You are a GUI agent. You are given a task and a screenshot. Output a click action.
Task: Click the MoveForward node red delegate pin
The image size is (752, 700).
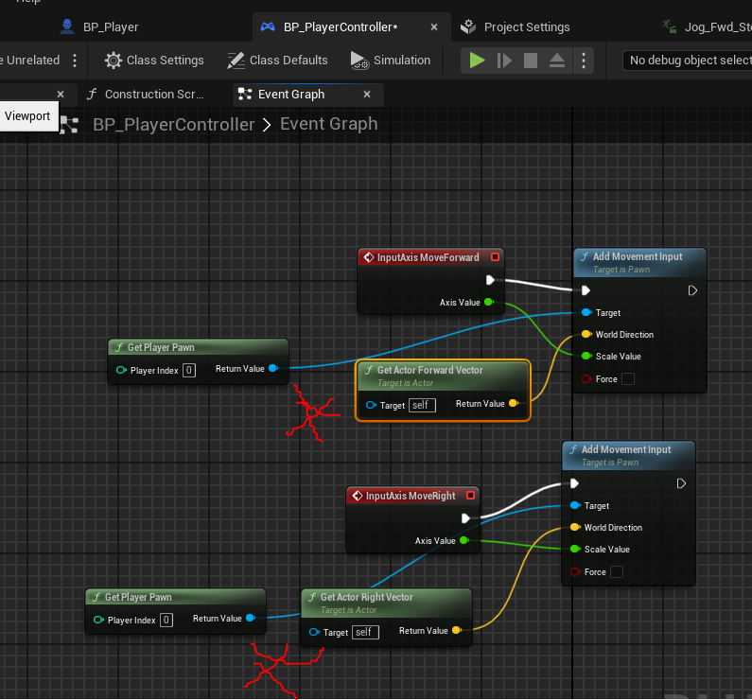[x=495, y=257]
